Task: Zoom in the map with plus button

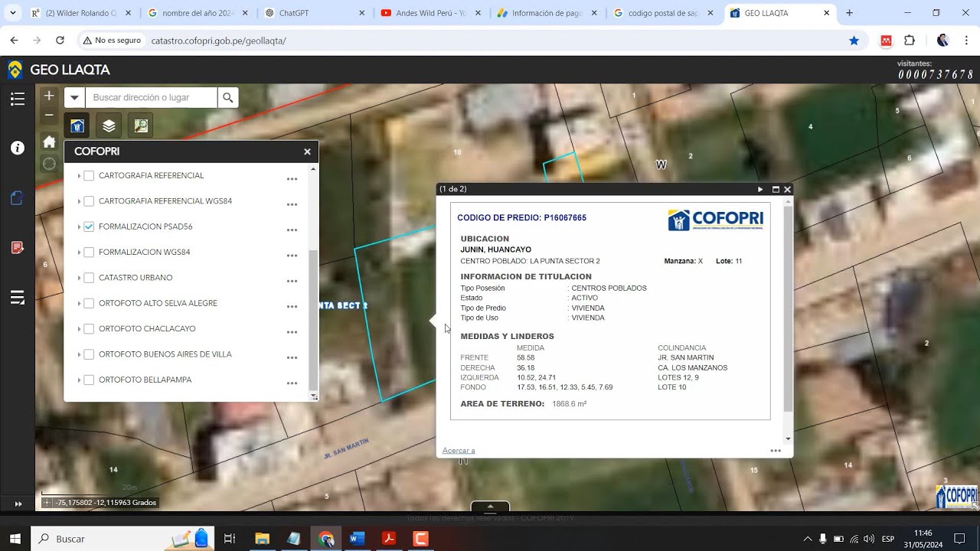Action: point(49,96)
